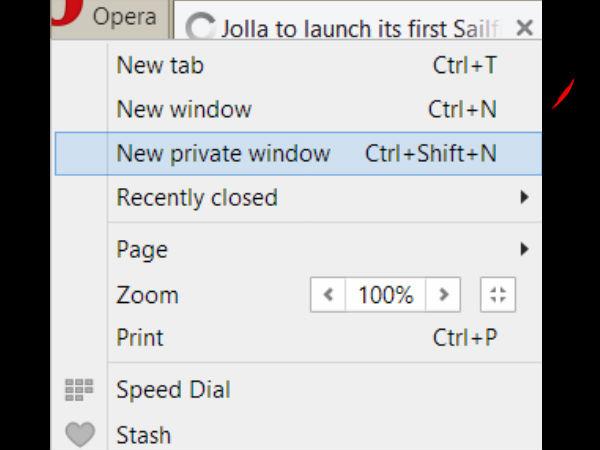Open the Stash menu entry text
Viewport: 600px width, 450px height.
(143, 435)
